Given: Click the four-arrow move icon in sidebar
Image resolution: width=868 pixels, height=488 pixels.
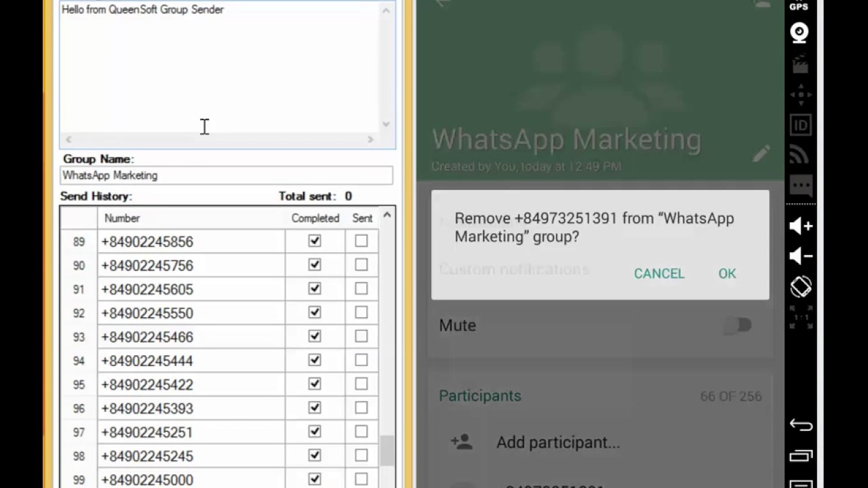Looking at the screenshot, I should pyautogui.click(x=801, y=95).
